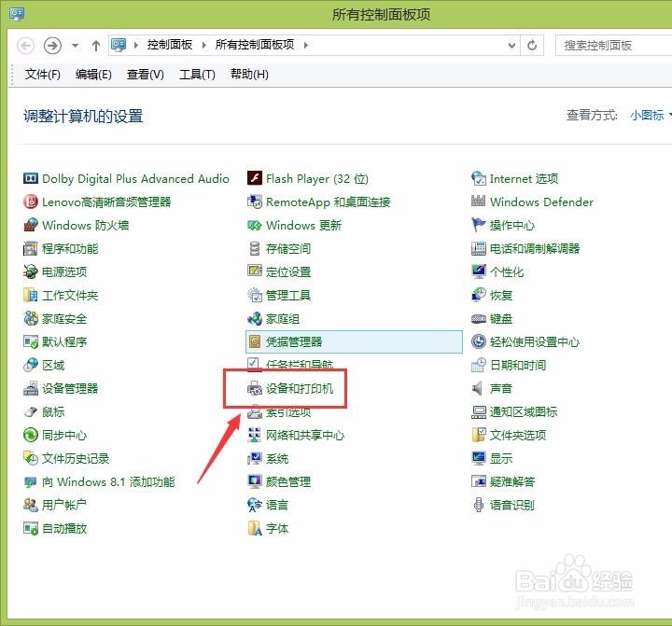Viewport: 672px width, 626px height.
Task: Click the Windows 防火墙 icon
Action: pos(31,225)
